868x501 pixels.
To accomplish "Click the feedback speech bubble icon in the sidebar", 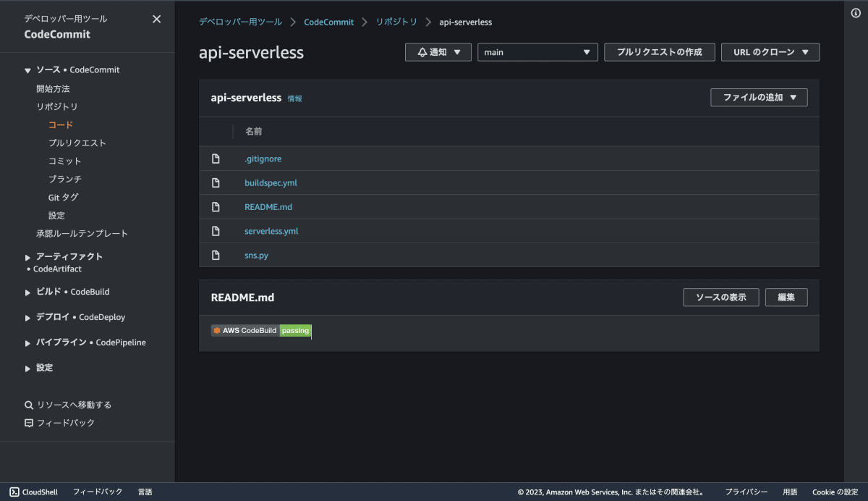I will coord(29,423).
